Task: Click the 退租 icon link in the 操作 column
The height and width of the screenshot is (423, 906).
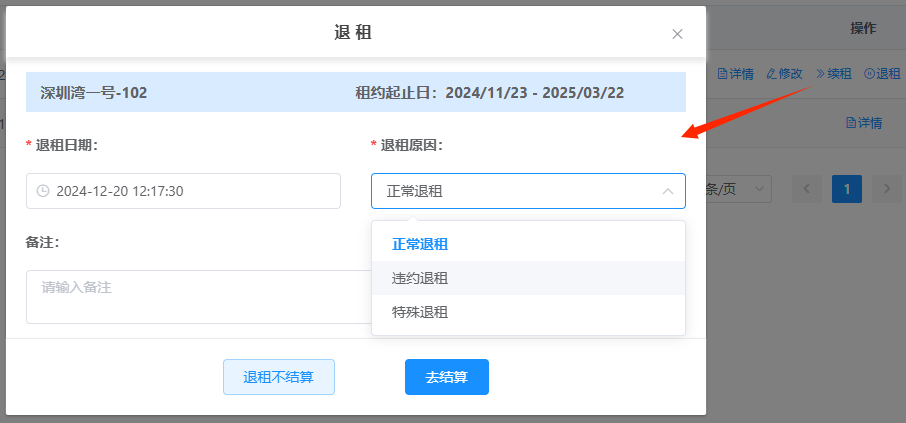Action: tap(882, 73)
